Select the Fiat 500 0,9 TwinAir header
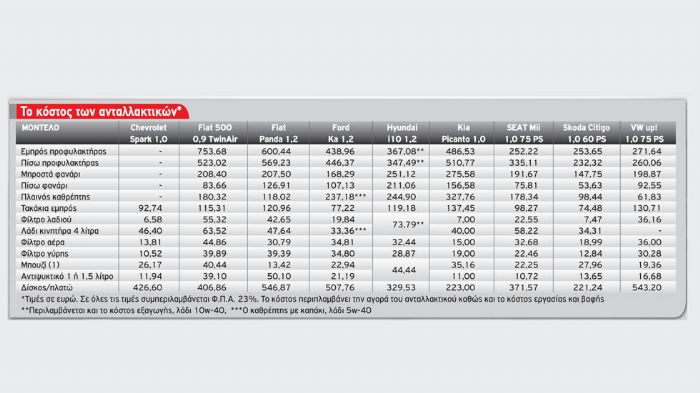Viewport: 700px width, 393px height. pos(215,133)
